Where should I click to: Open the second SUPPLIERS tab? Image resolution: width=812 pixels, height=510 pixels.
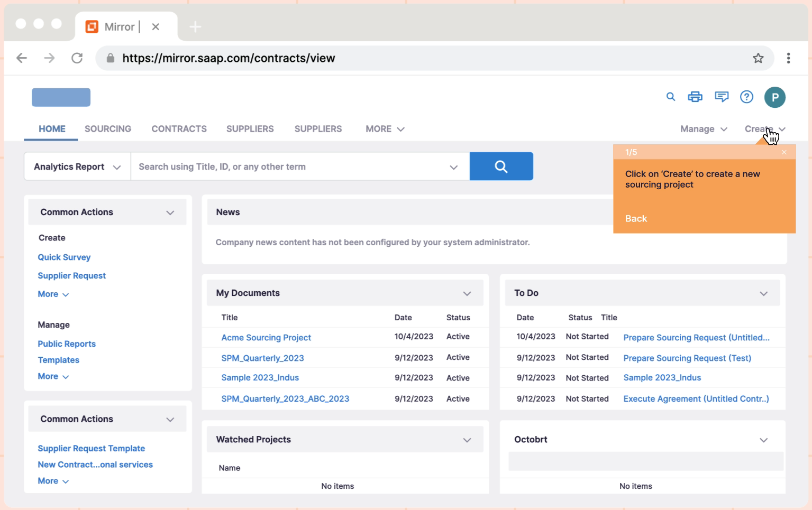318,129
